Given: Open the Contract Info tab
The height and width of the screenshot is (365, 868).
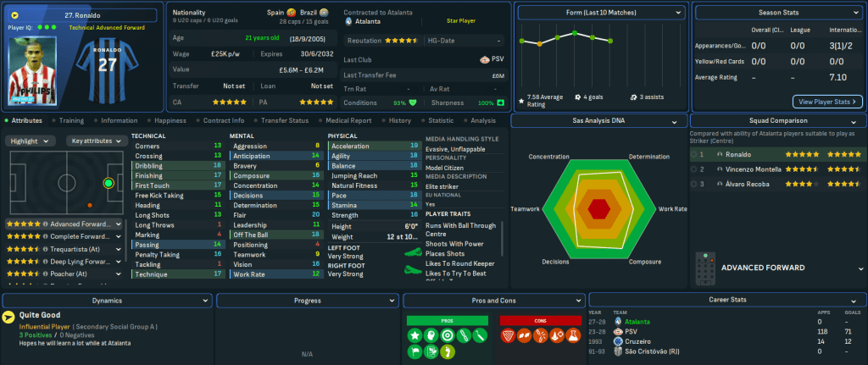Looking at the screenshot, I should 223,121.
